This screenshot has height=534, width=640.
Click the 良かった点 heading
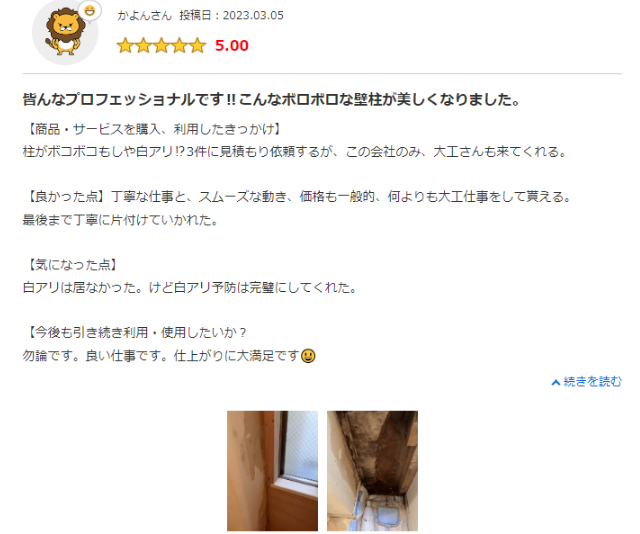point(67,197)
